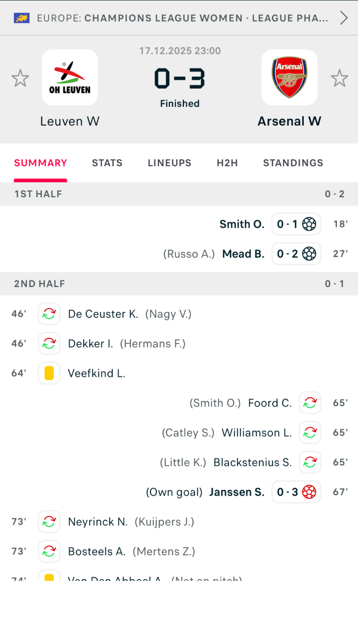Screen dimensions: 358x644
Task: Click the substitution icon beside Blackstenius S.
Action: (310, 462)
